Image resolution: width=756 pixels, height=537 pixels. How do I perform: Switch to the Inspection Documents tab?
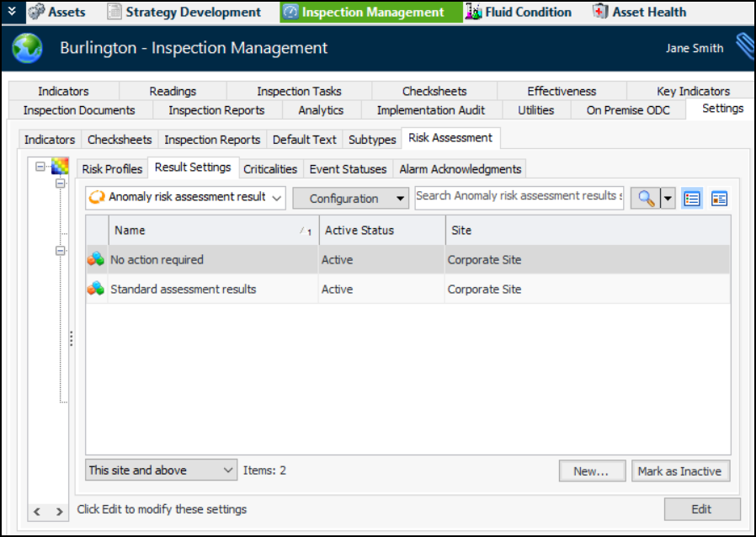[79, 110]
